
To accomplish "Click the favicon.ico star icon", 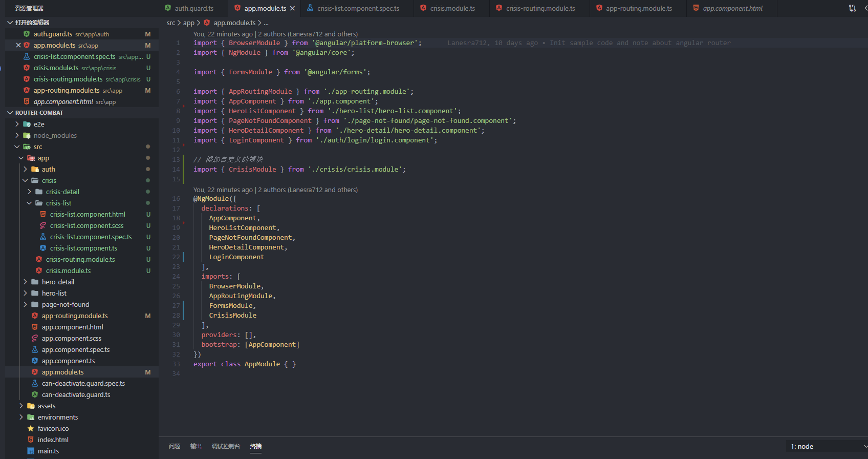I will pos(31,429).
